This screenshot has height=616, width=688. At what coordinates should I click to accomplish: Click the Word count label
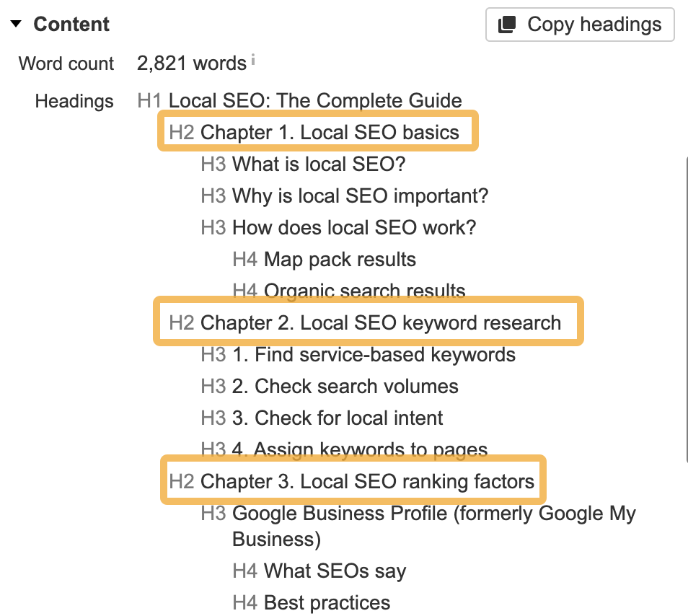(x=66, y=63)
